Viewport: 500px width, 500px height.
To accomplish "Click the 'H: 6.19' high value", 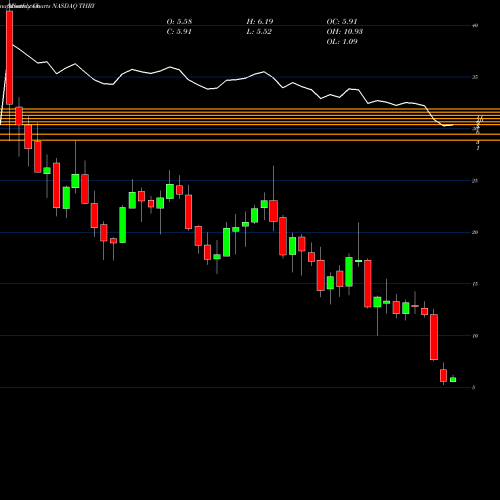I will pyautogui.click(x=260, y=22).
